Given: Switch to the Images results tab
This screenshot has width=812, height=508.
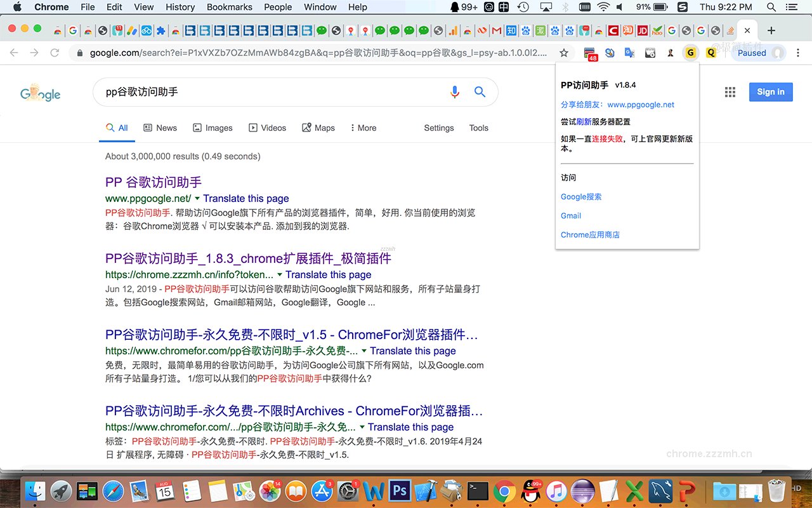Looking at the screenshot, I should click(x=213, y=128).
